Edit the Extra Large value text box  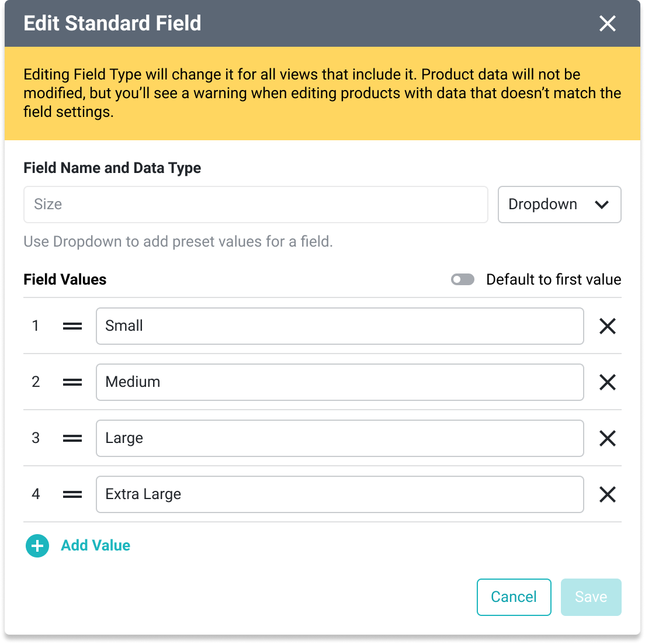pos(339,494)
